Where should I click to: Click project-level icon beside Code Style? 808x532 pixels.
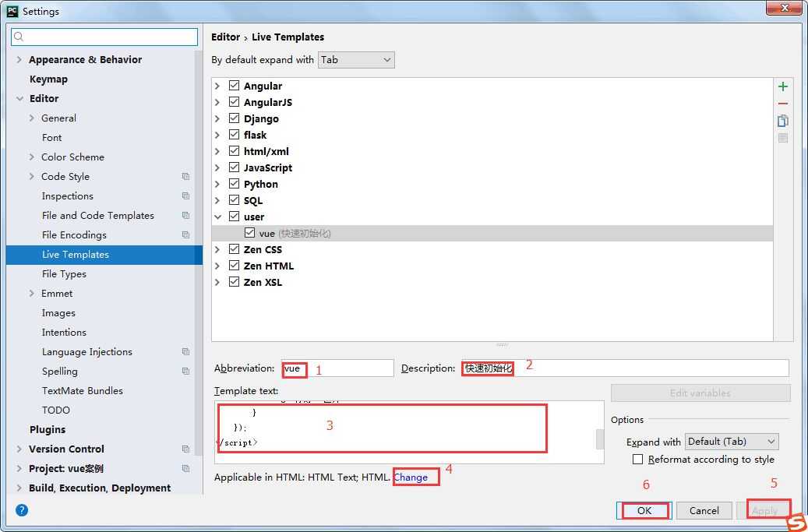coord(185,177)
